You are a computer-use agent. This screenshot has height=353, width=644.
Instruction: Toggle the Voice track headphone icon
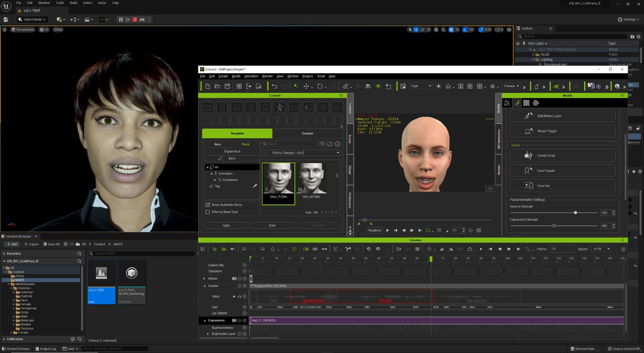[239, 296]
